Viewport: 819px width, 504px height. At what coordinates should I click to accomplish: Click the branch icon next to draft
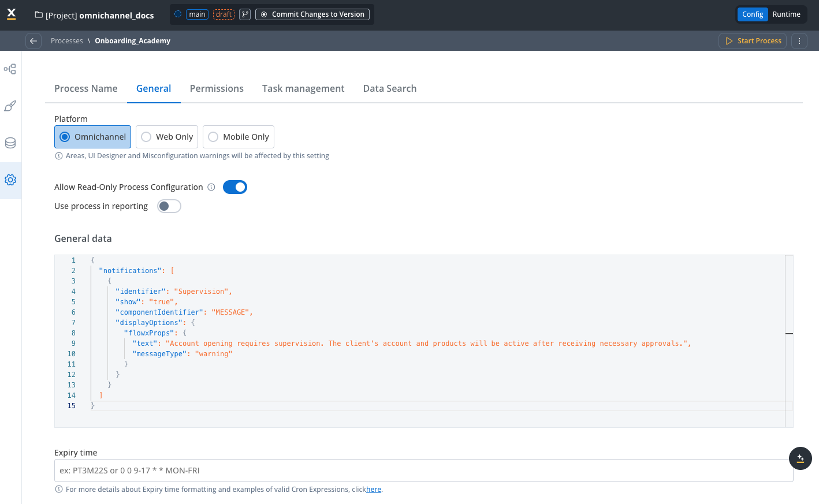coord(245,14)
